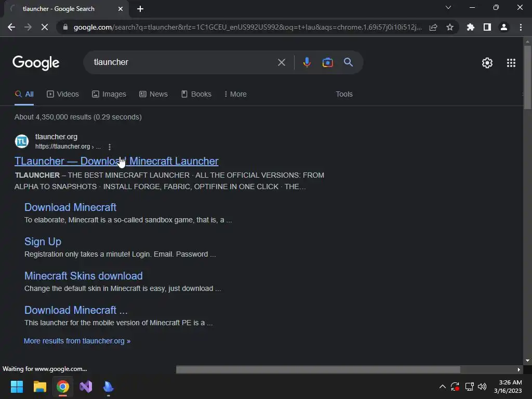The width and height of the screenshot is (532, 399).
Task: Switch to the Videos tab
Action: click(63, 95)
